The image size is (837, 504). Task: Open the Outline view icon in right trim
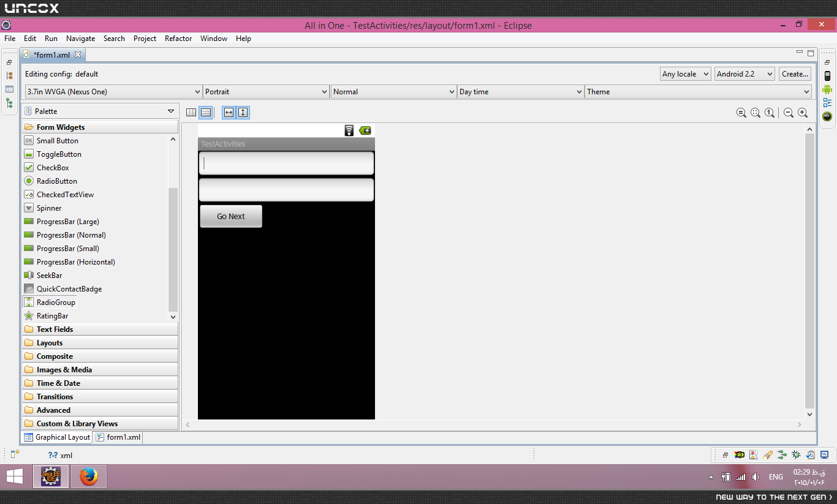click(x=827, y=103)
